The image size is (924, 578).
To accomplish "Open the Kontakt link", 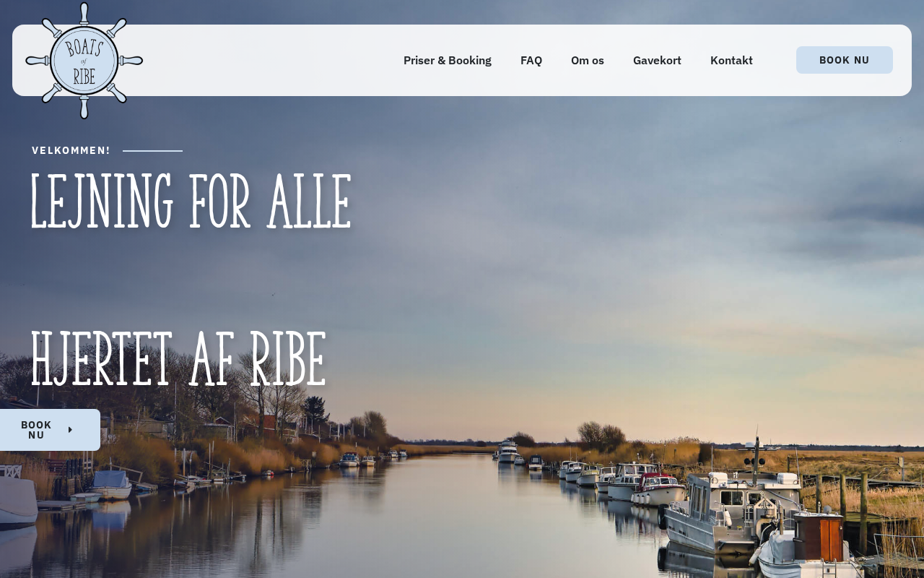I will 731,61.
